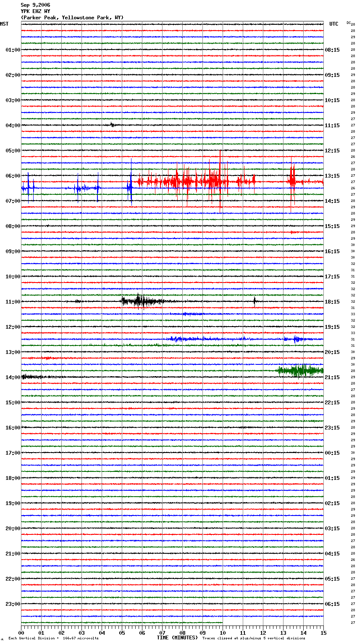Select the 23:00 MST time label
Screen dimensions: 357x644
[13, 604]
